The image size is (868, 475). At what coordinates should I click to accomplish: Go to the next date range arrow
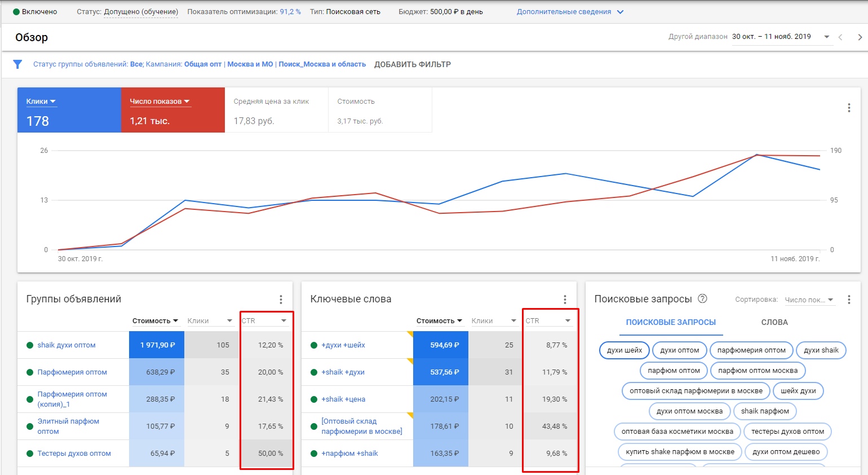pos(860,37)
